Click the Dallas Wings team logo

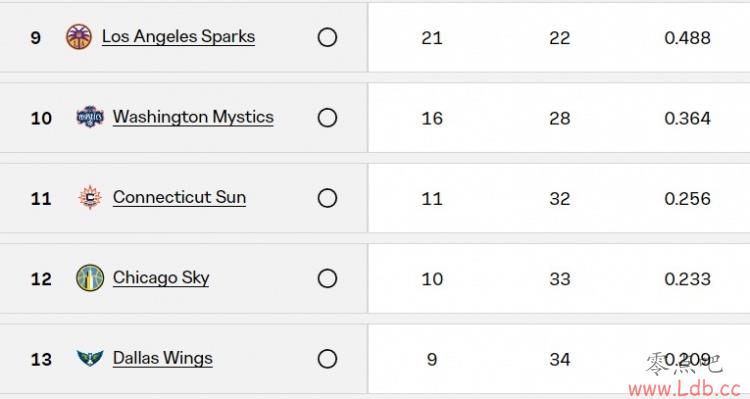pyautogui.click(x=90, y=358)
